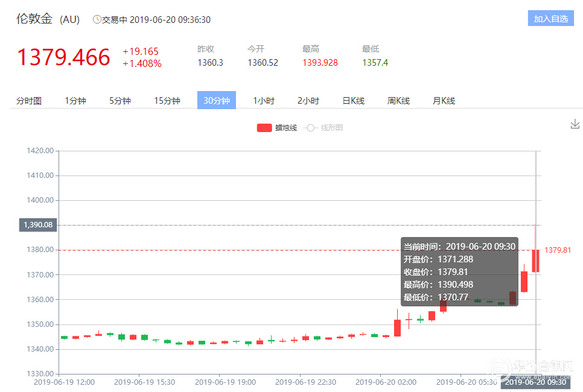This screenshot has width=583, height=392.
Task: Click the 最低 value 1357.4
Action: tap(375, 63)
